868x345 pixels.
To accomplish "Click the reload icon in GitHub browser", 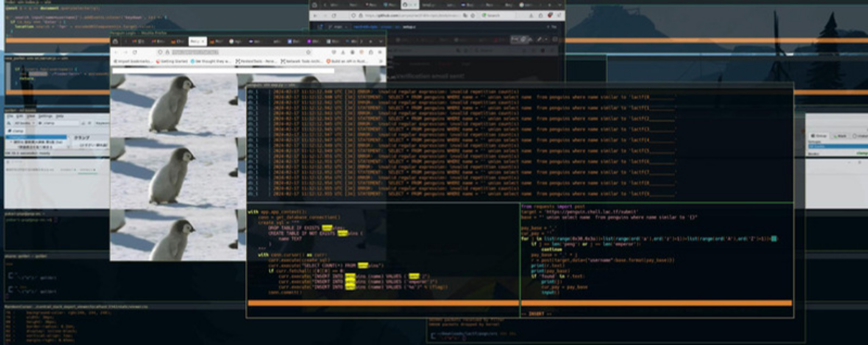I will (334, 16).
